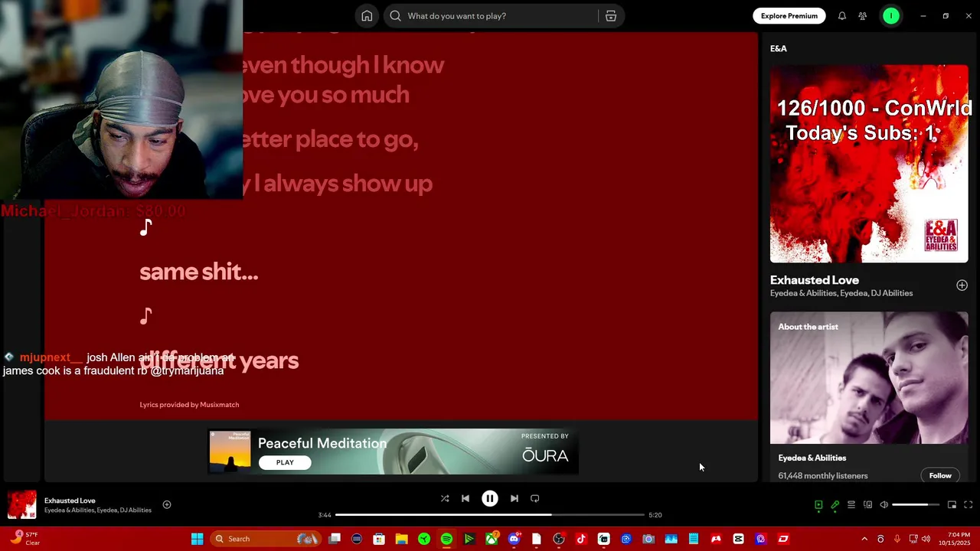
Task: Play the Peaceful Meditation ad playlist
Action: point(285,462)
